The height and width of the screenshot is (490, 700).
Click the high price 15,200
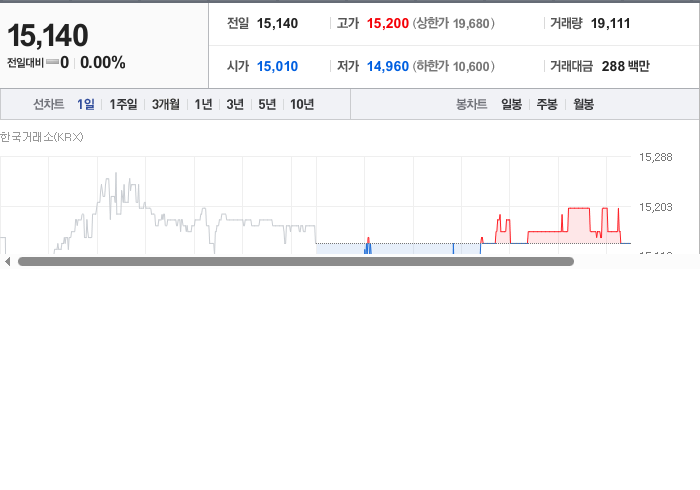[388, 23]
